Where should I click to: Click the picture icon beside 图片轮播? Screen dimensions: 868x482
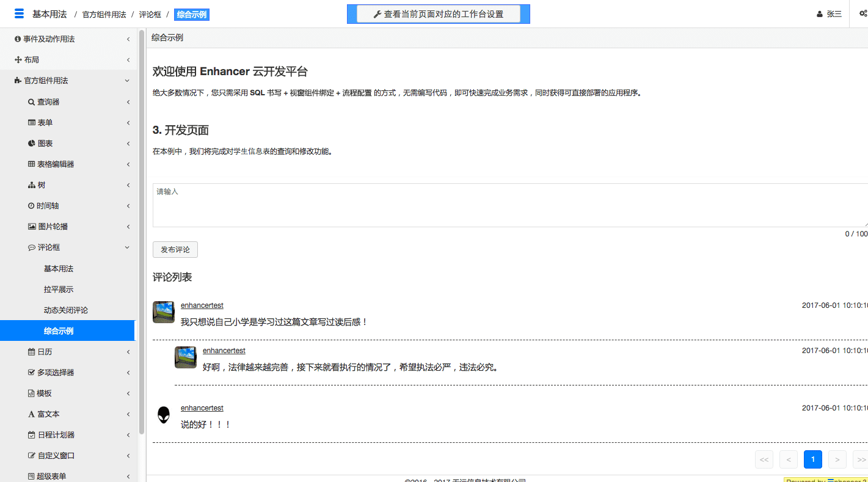(32, 227)
